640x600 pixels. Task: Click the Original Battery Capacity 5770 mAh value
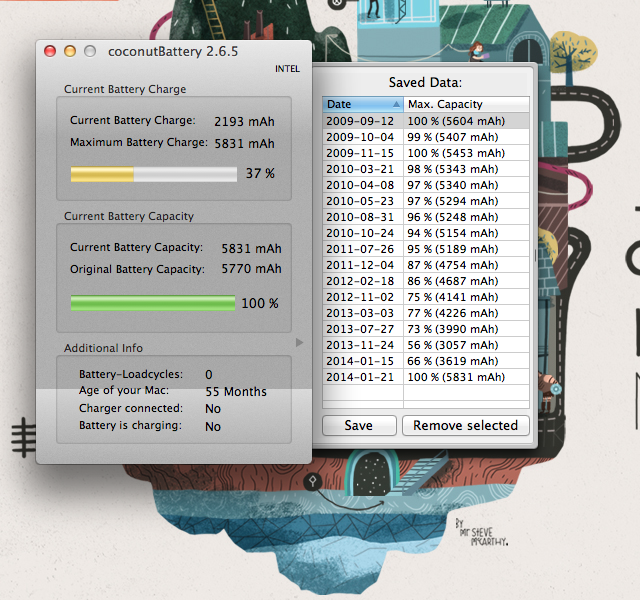click(251, 269)
